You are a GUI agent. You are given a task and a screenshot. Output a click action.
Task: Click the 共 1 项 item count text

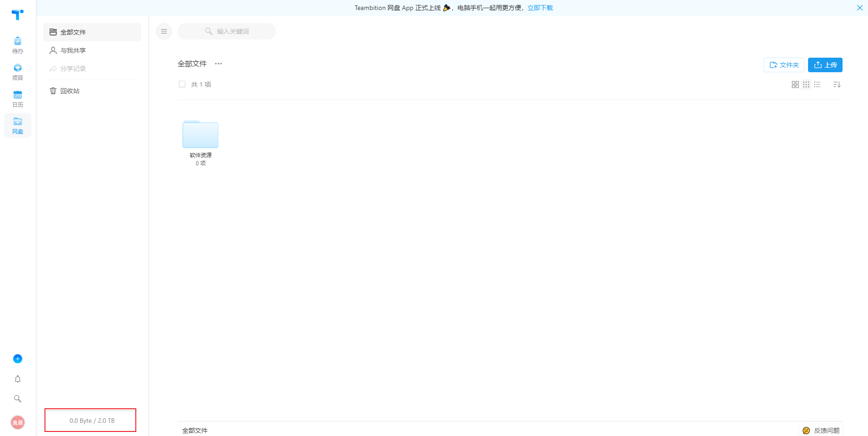(201, 84)
